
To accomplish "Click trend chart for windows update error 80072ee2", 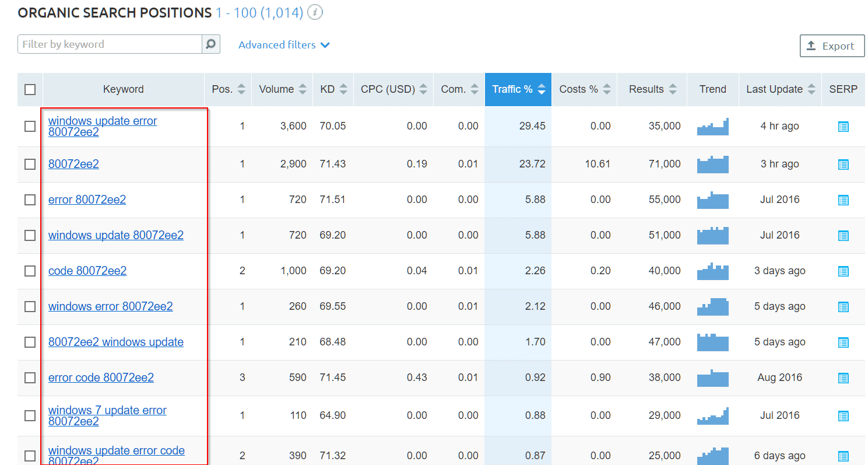I will pos(712,127).
